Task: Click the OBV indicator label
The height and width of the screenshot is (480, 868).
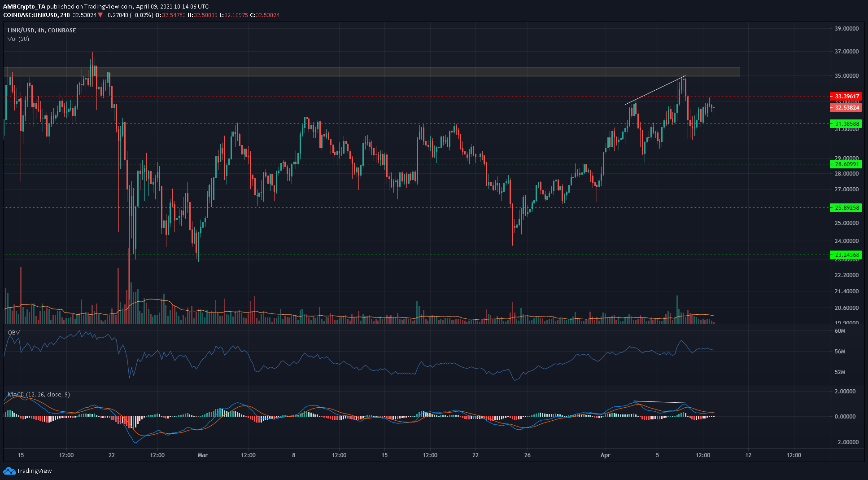Action: [13, 332]
